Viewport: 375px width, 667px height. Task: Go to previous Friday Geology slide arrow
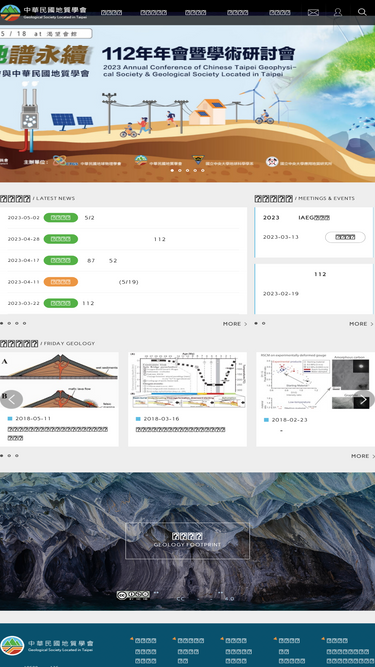(x=11, y=399)
